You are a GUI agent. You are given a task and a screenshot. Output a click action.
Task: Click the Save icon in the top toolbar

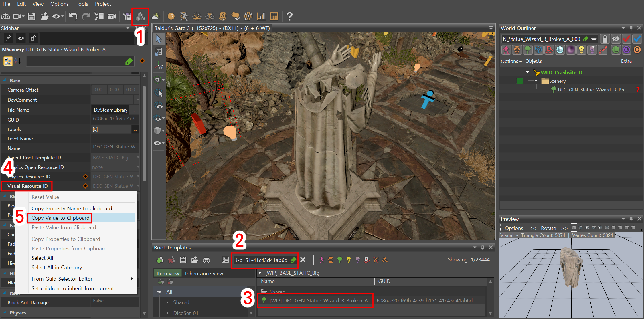coord(31,16)
